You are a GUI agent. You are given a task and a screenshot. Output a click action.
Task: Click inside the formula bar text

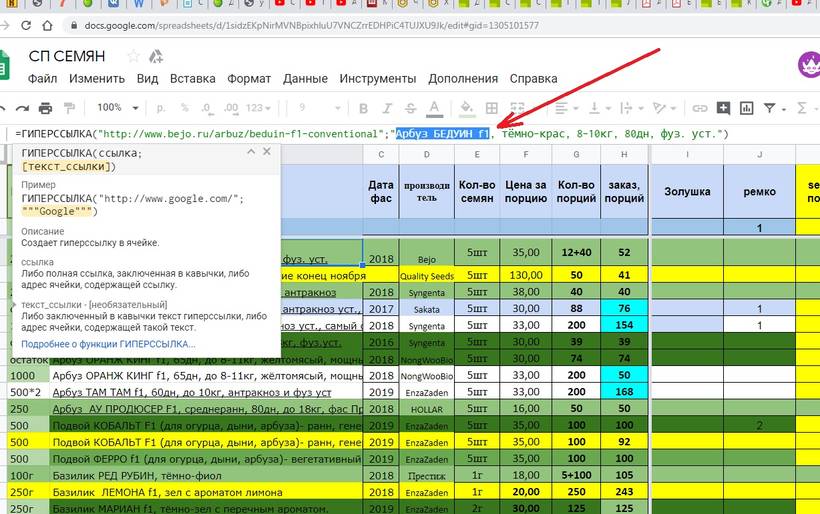click(371, 134)
